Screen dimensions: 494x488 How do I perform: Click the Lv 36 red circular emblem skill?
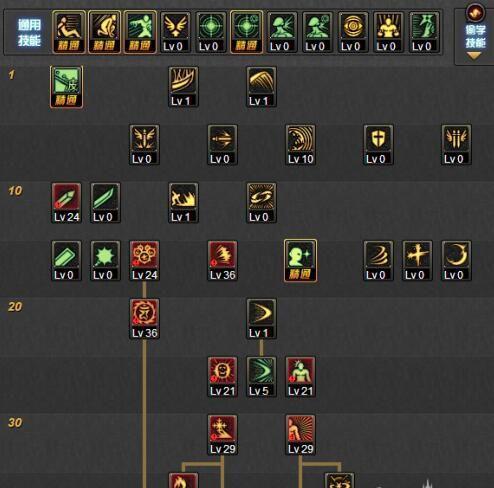(x=144, y=319)
